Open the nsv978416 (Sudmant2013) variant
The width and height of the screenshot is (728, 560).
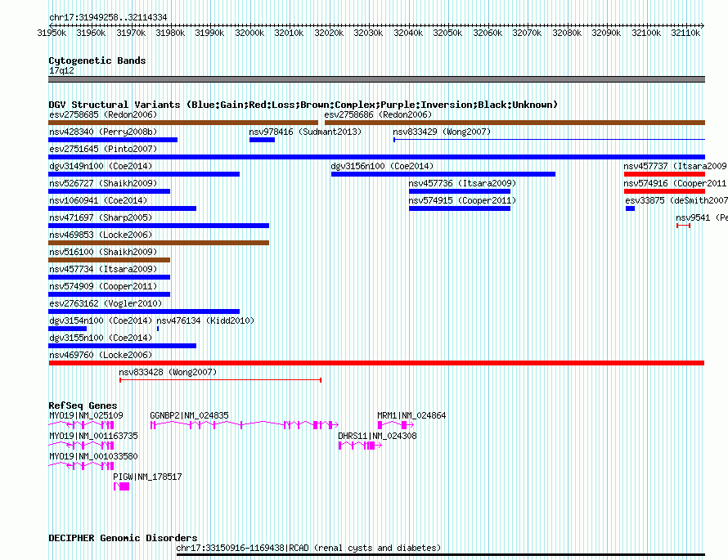tap(262, 140)
